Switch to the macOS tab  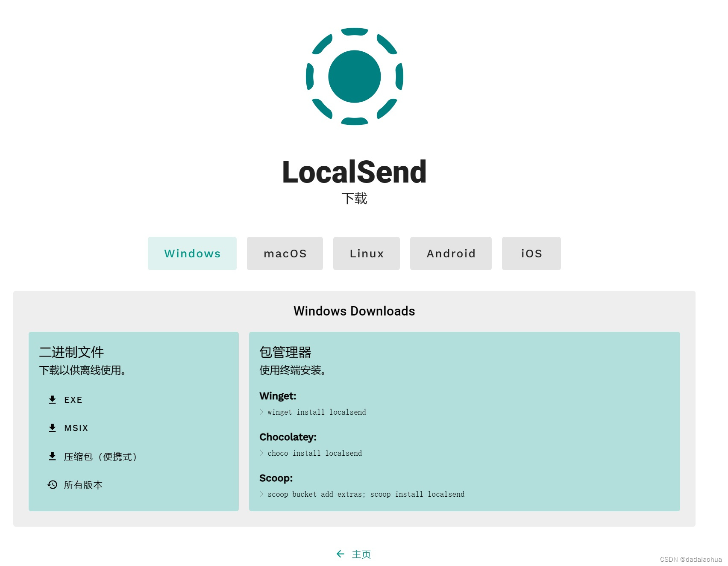pyautogui.click(x=285, y=254)
